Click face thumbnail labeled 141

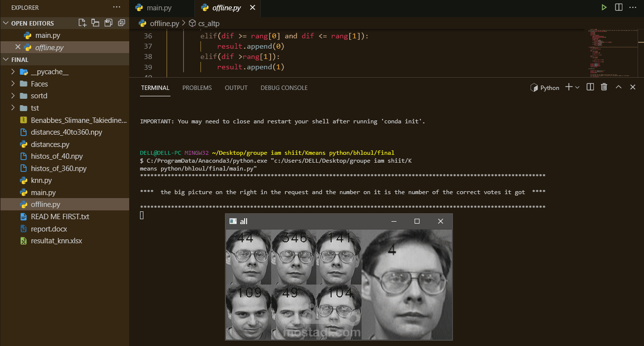tap(339, 257)
